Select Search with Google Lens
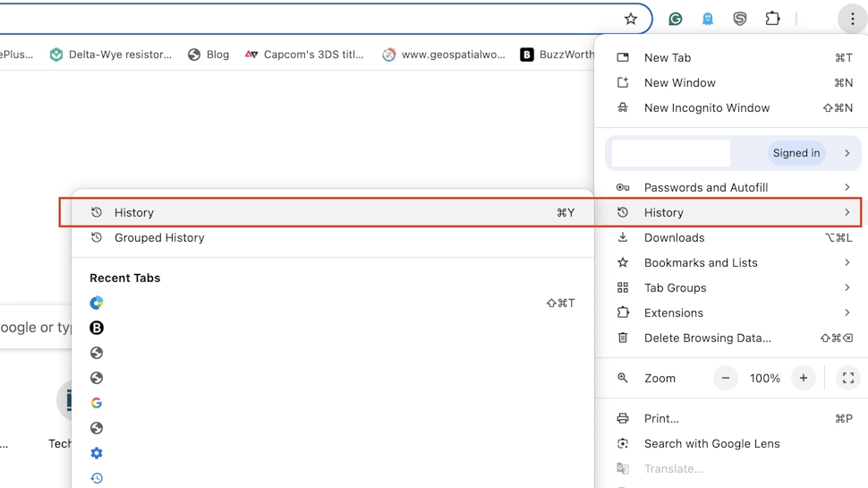The width and height of the screenshot is (868, 488). [731, 443]
